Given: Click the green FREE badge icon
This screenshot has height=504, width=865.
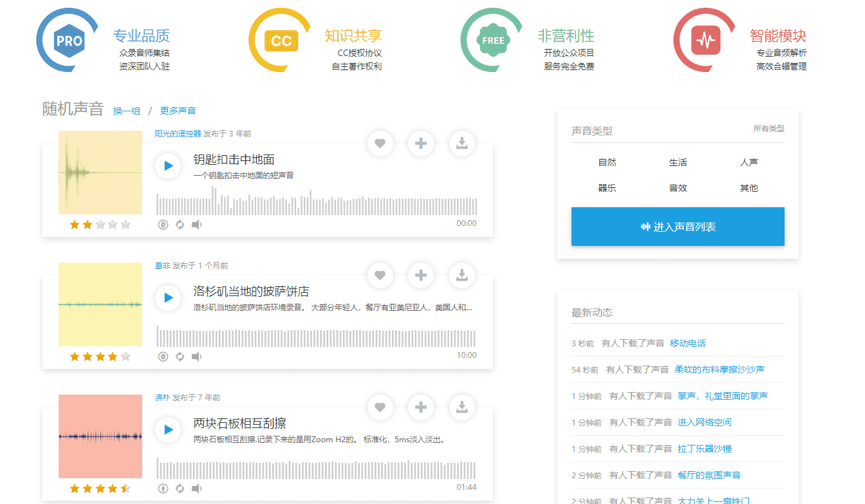Looking at the screenshot, I should (x=494, y=40).
